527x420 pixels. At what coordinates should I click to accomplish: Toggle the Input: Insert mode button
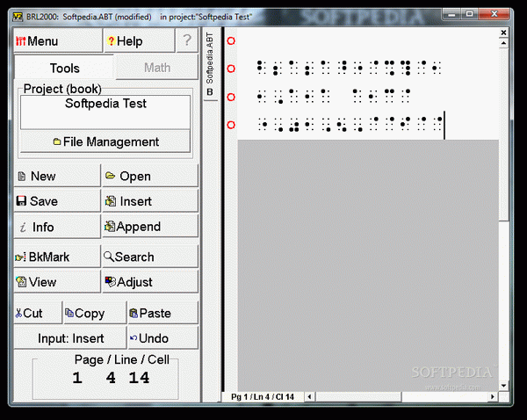70,338
